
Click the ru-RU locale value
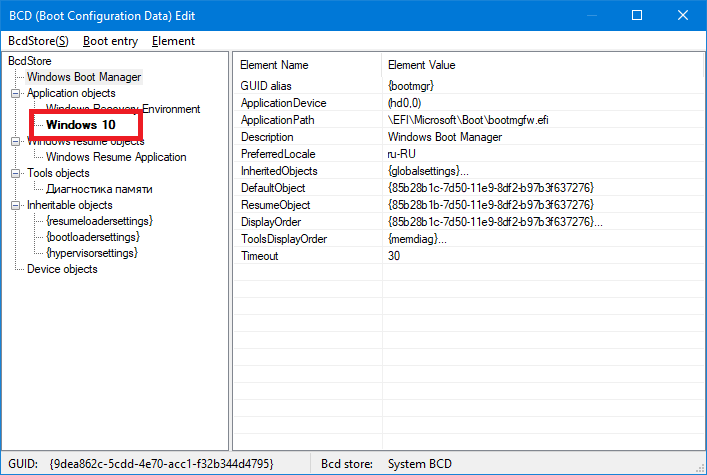click(401, 154)
